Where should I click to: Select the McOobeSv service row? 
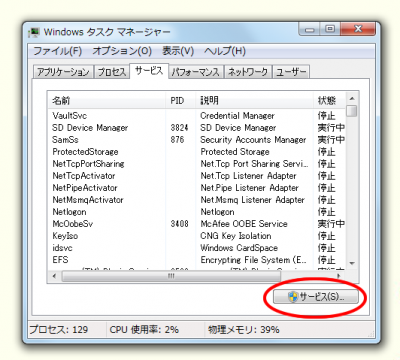197,224
